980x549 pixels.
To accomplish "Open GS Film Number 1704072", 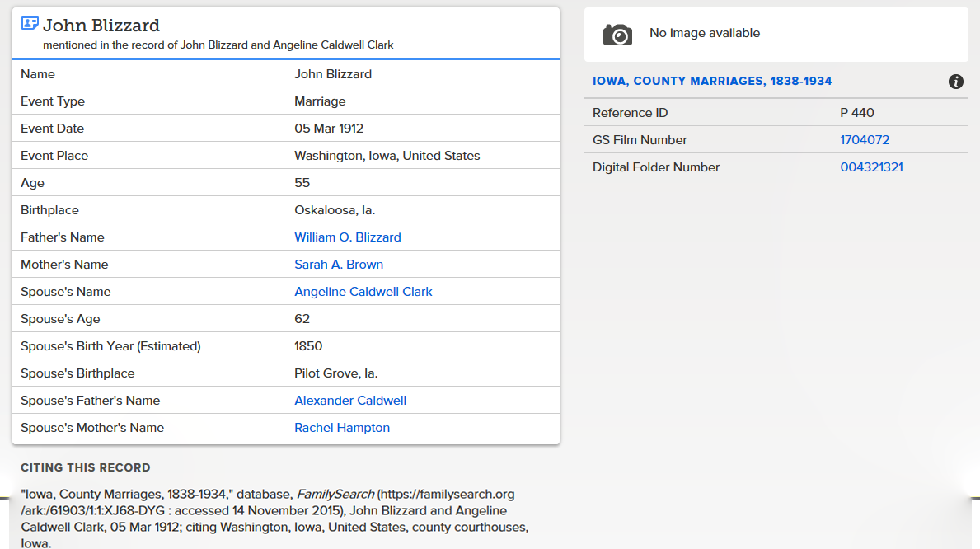I will (x=864, y=140).
